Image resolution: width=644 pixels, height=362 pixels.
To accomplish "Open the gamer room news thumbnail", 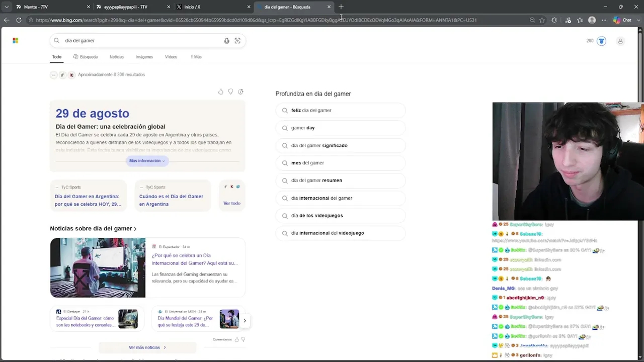I will (x=98, y=268).
